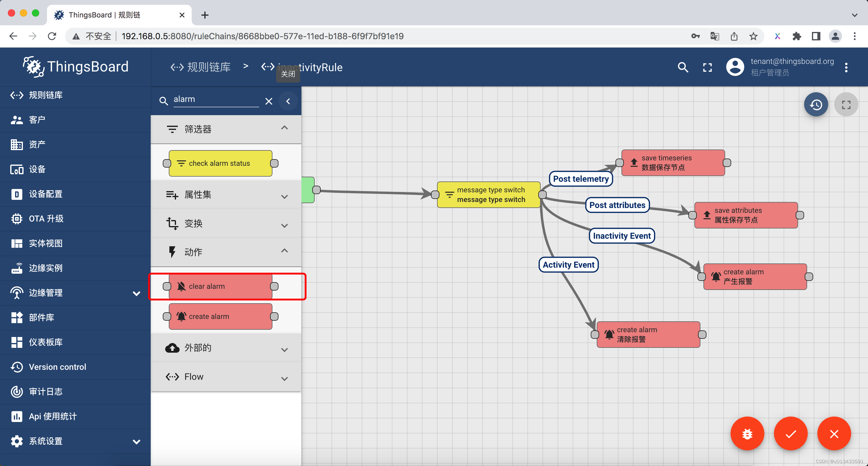Screen dimensions: 868x466
Task: Click the 部件库 widgets icon
Action: [x=17, y=318]
